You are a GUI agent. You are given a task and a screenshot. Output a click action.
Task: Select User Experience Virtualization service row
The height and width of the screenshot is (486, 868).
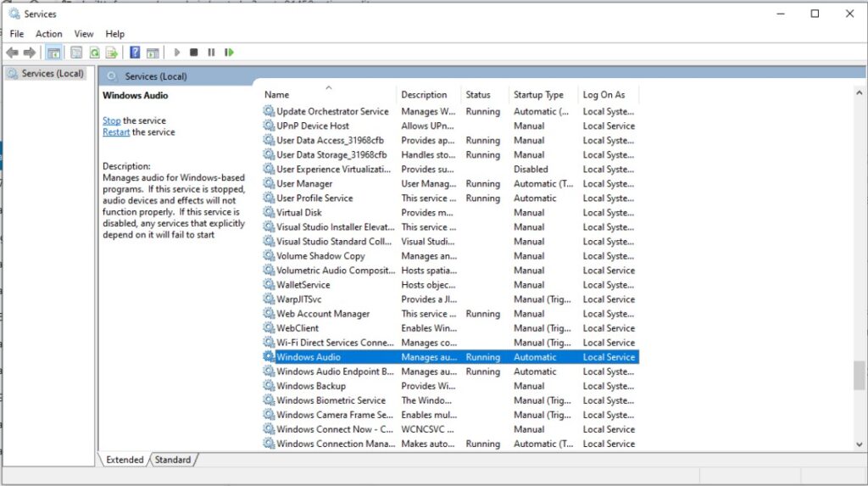pos(450,169)
